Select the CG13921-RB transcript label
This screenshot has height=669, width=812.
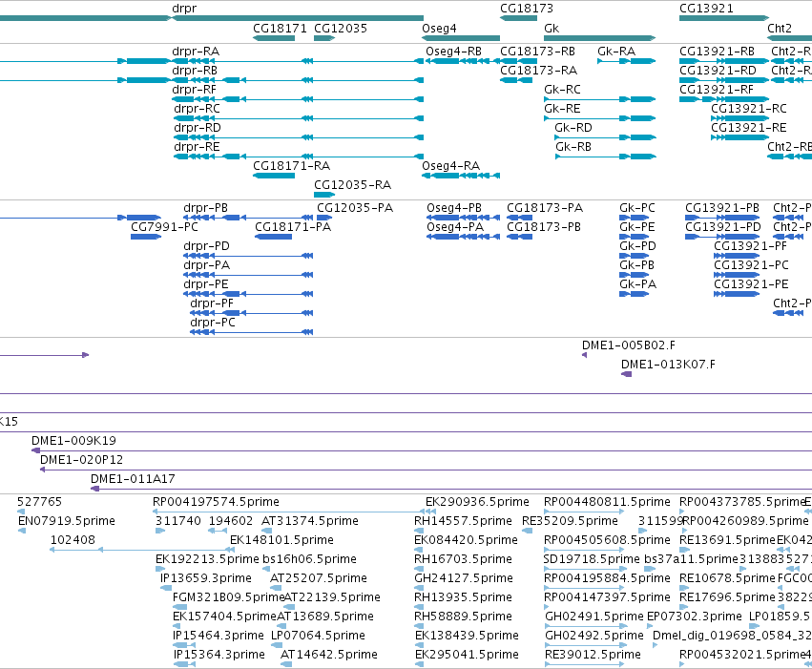point(717,52)
